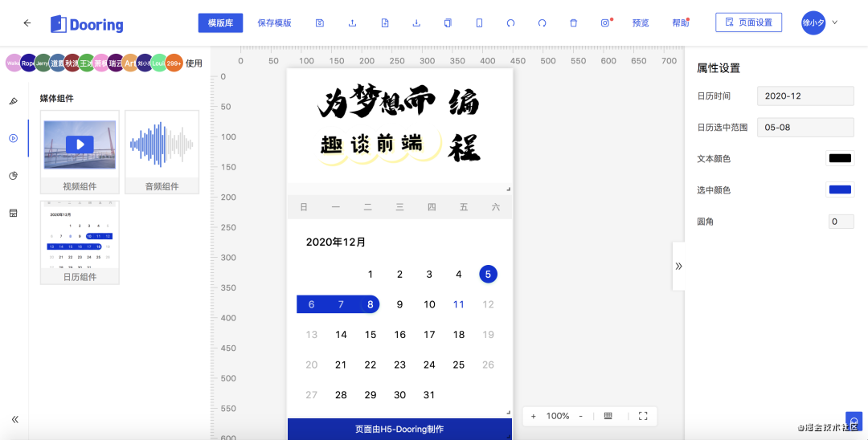Image resolution: width=868 pixels, height=440 pixels.
Task: Zoom in with the plus button
Action: [533, 416]
